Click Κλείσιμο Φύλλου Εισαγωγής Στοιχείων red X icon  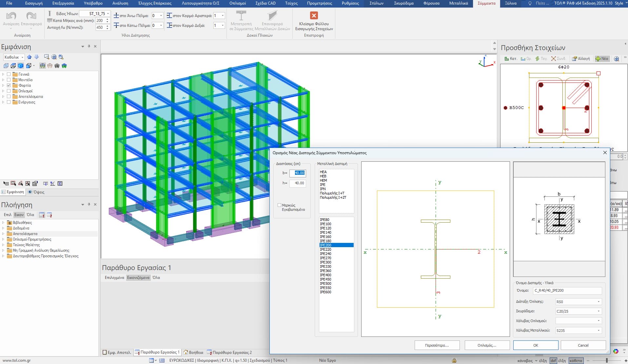point(314,16)
